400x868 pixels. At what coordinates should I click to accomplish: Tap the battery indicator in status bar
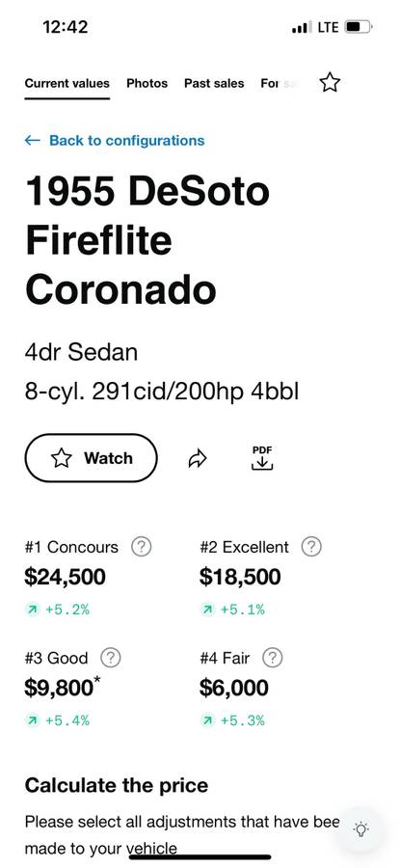coord(359,27)
